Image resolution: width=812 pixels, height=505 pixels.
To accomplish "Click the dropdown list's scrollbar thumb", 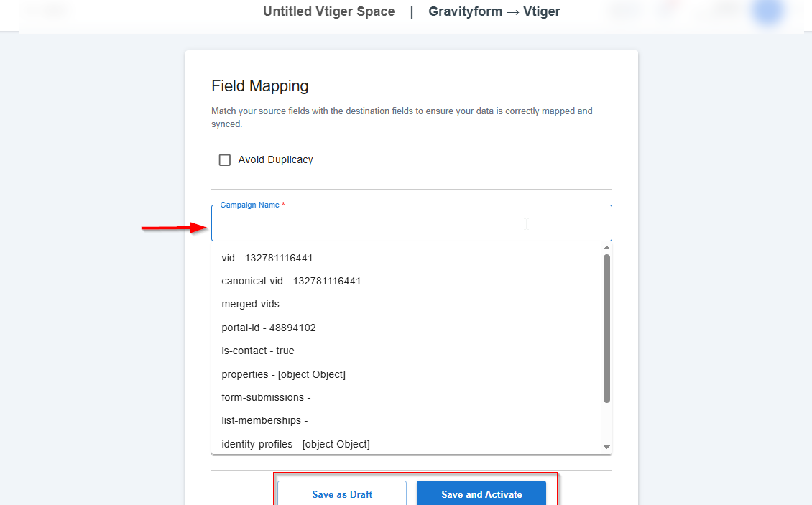I will coord(606,327).
